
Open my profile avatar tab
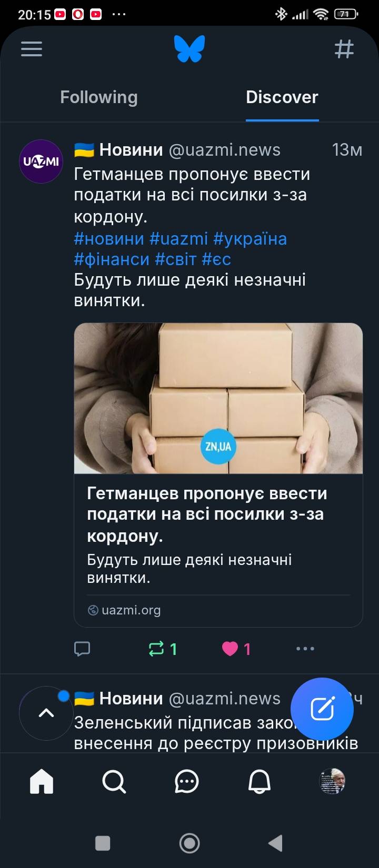[x=332, y=781]
